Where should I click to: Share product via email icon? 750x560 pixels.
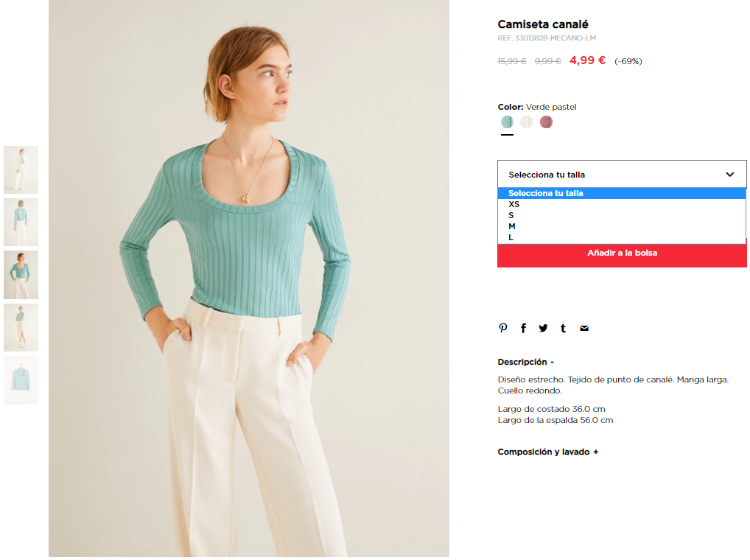pyautogui.click(x=584, y=328)
